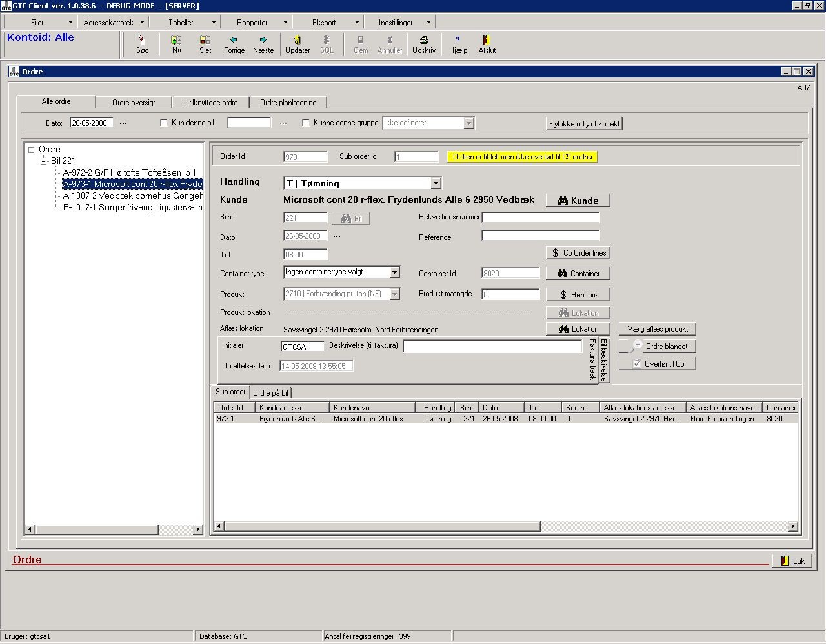Click the Reference input field
Image resolution: width=826 pixels, height=644 pixels.
click(541, 236)
